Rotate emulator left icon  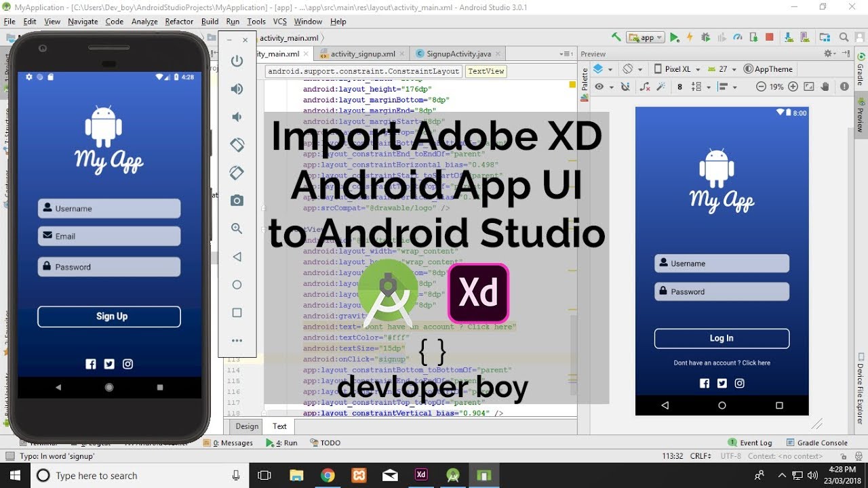237,145
